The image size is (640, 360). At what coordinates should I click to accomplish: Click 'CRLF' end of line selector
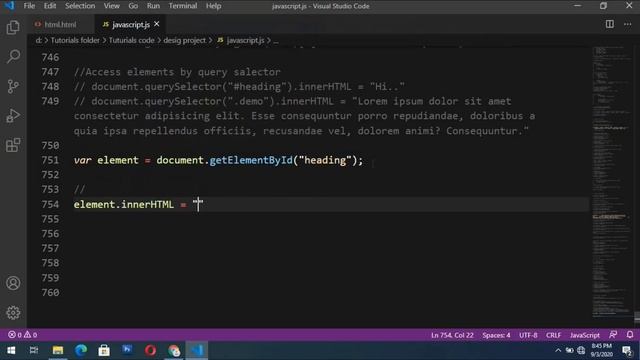point(553,335)
